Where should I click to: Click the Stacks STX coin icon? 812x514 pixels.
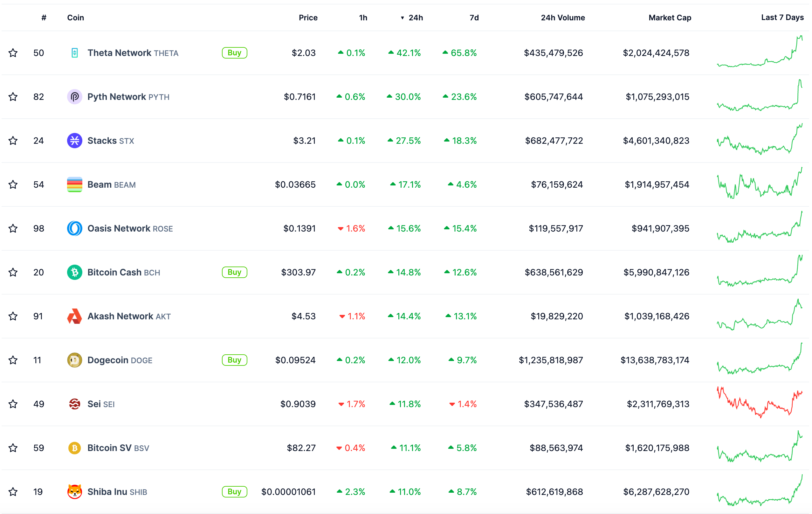click(74, 141)
